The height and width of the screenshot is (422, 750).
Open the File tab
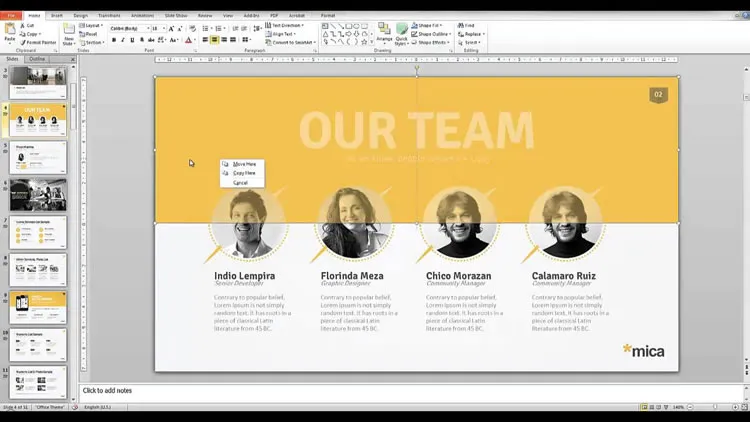click(x=11, y=15)
